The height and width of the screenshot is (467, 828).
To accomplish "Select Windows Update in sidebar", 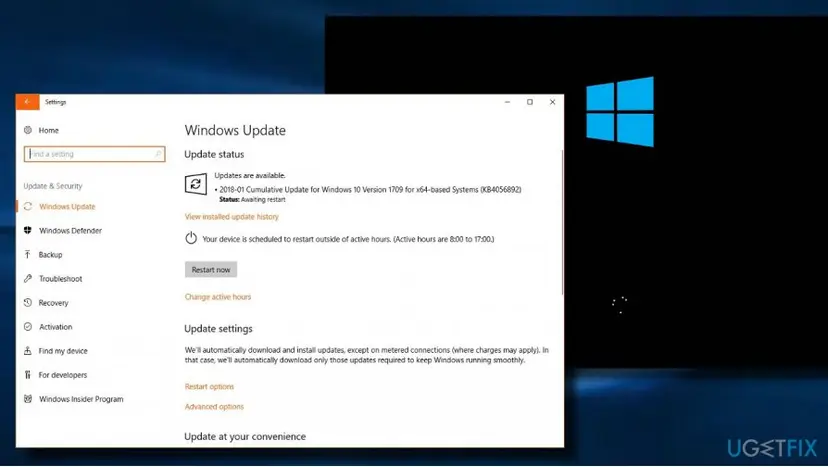I will tap(67, 207).
